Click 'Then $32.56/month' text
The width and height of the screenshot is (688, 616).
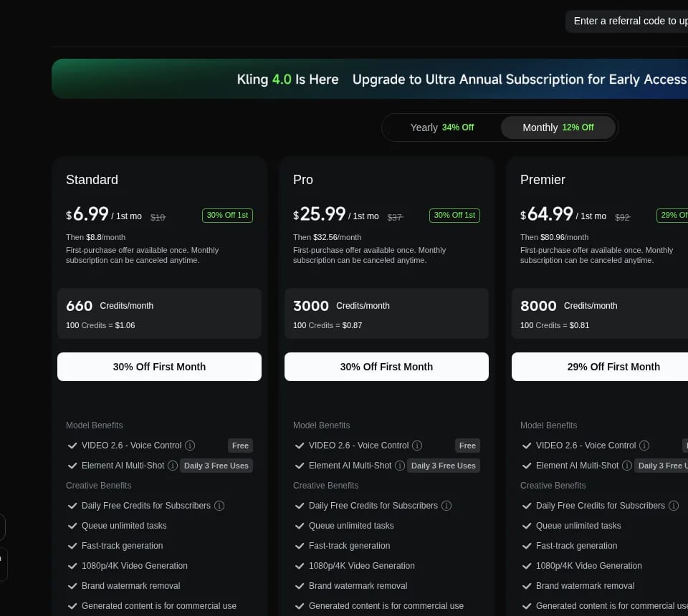pyautogui.click(x=328, y=237)
